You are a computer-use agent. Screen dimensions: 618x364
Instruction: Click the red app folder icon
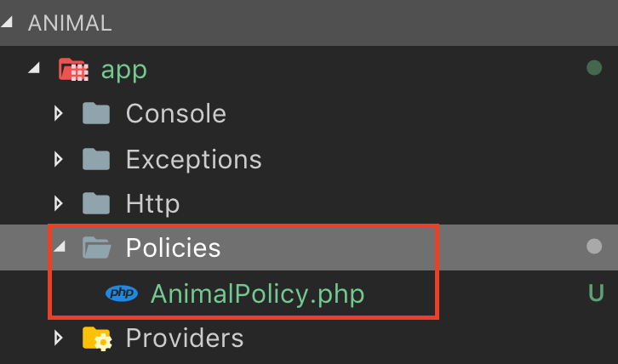click(74, 70)
